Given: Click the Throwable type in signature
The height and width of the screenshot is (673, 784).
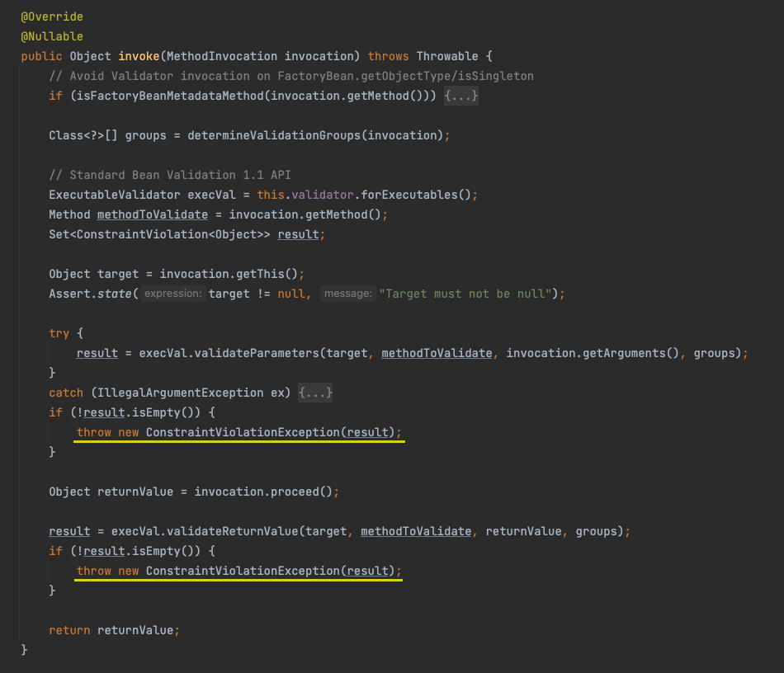Looking at the screenshot, I should pos(447,56).
